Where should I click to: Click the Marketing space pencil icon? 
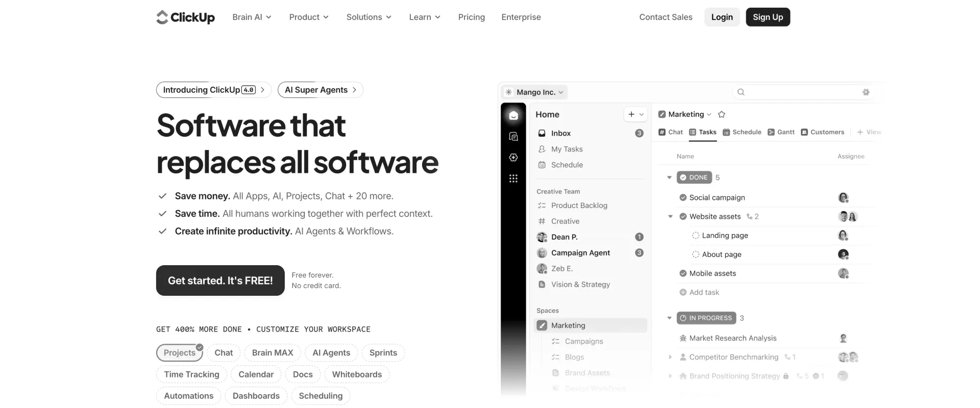click(542, 325)
